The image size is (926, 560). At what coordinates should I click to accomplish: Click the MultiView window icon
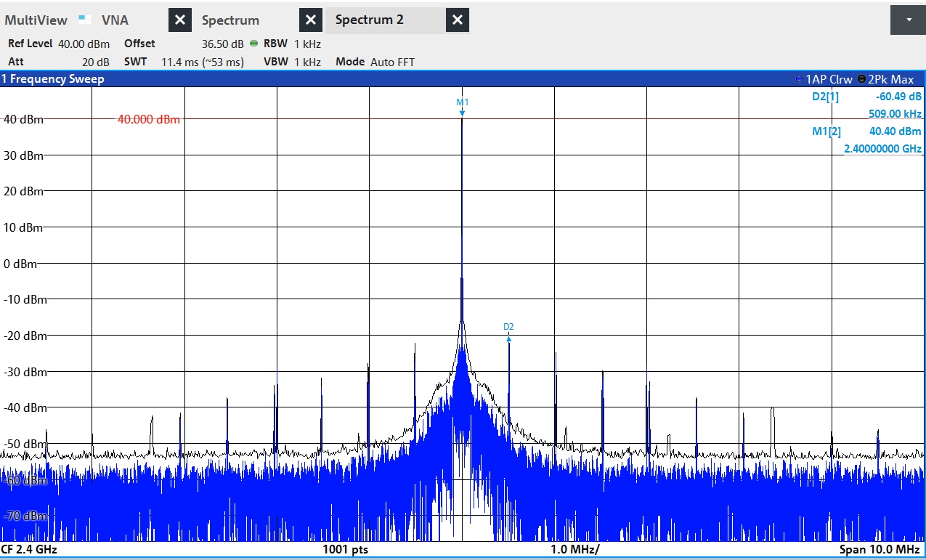click(x=85, y=20)
